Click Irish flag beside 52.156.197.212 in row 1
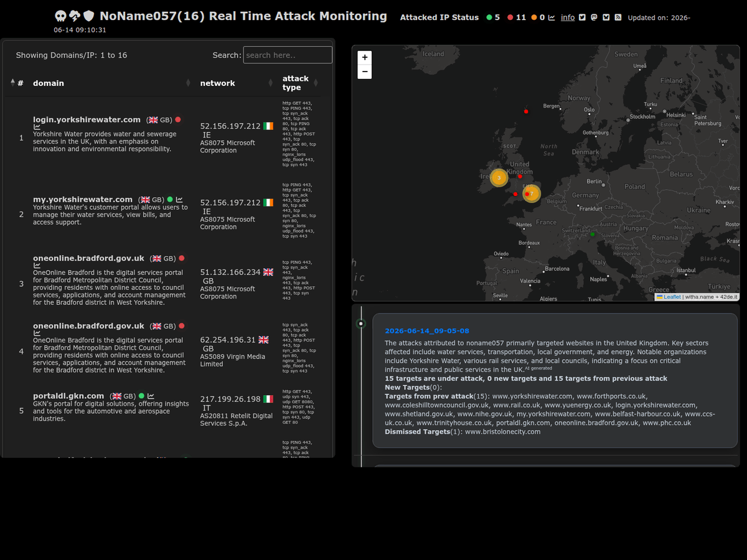This screenshot has height=560, width=747. click(x=268, y=126)
